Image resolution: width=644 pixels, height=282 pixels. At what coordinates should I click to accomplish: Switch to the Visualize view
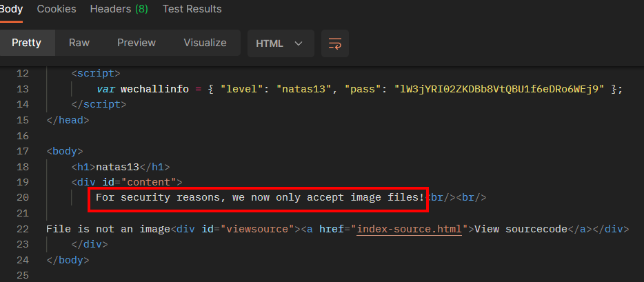click(x=205, y=43)
